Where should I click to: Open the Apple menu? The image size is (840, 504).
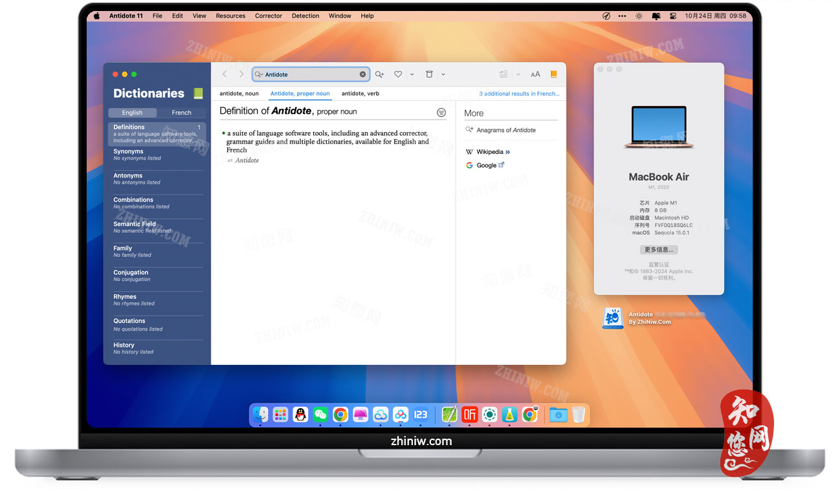96,16
